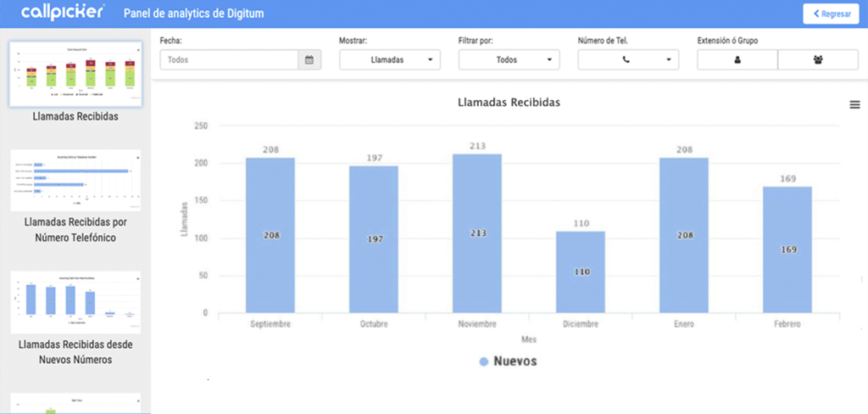This screenshot has height=414, width=868.
Task: Select the Llamadas Recibidas thumbnail
Action: click(x=75, y=74)
